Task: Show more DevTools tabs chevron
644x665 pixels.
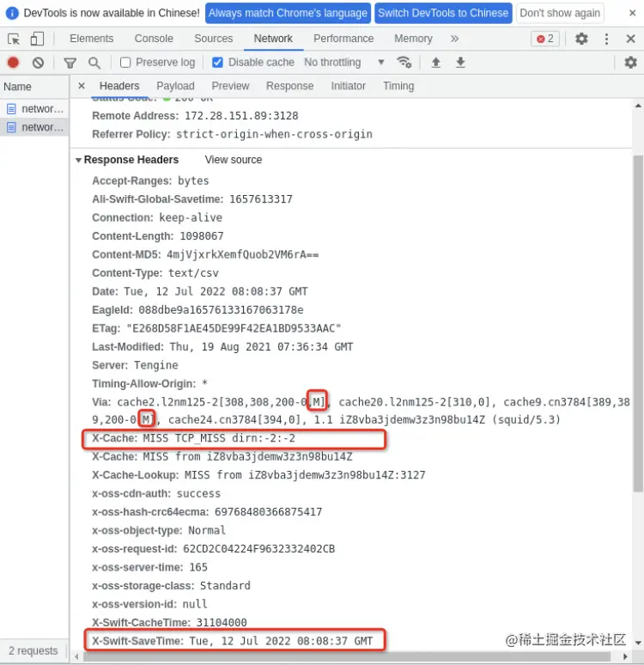Action: point(454,39)
